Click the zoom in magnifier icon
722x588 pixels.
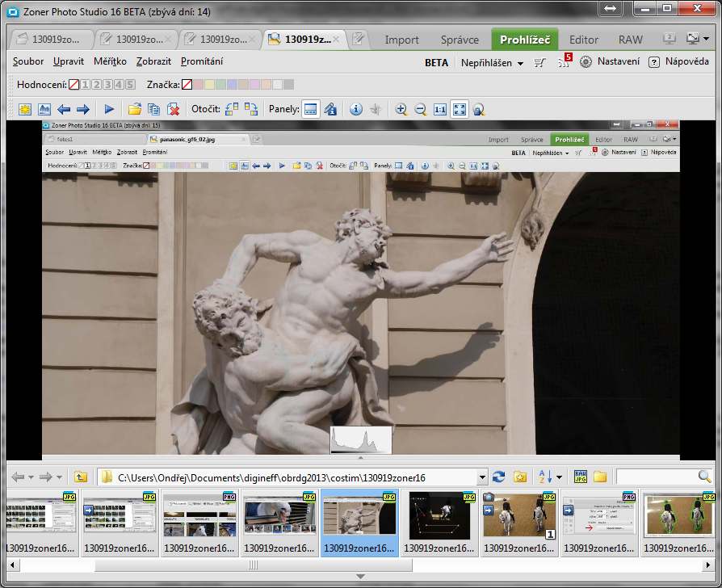coord(401,109)
